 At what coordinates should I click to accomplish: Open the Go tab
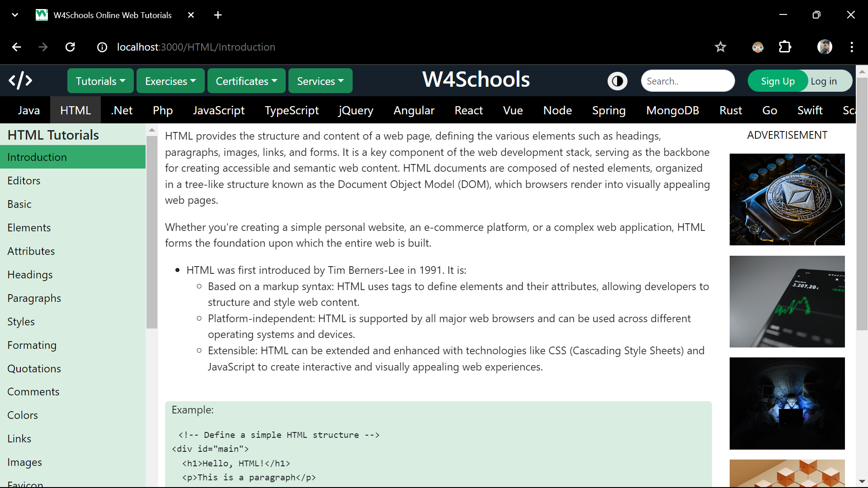pos(769,110)
